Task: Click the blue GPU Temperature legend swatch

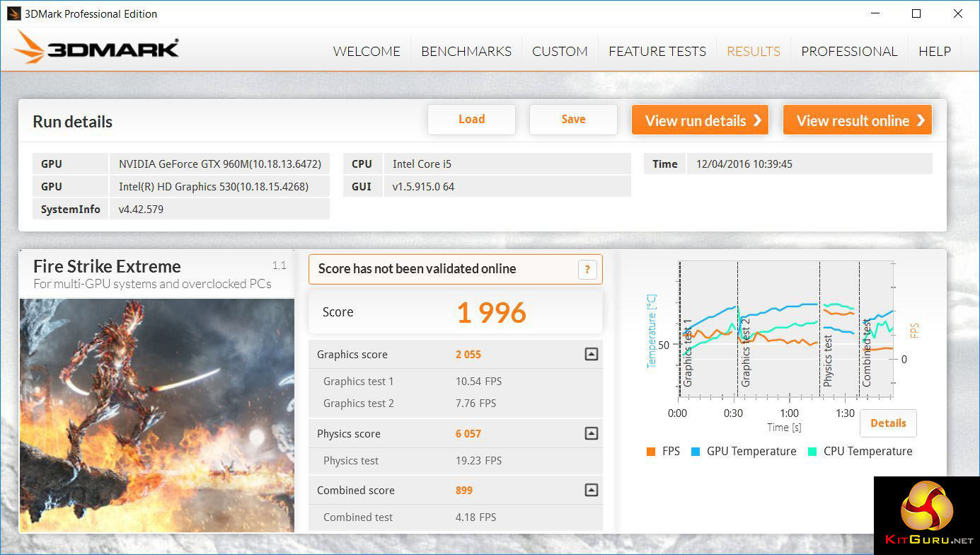Action: [x=696, y=452]
